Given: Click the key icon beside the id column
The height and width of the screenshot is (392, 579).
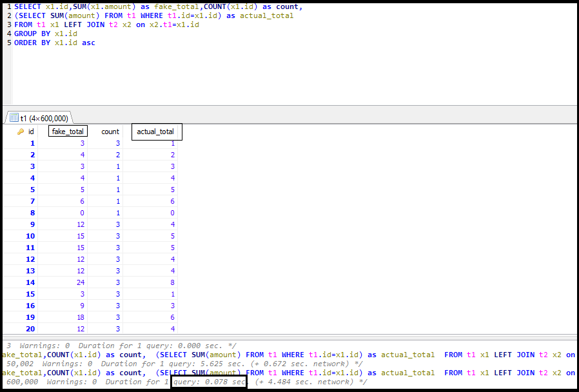Looking at the screenshot, I should [x=20, y=131].
